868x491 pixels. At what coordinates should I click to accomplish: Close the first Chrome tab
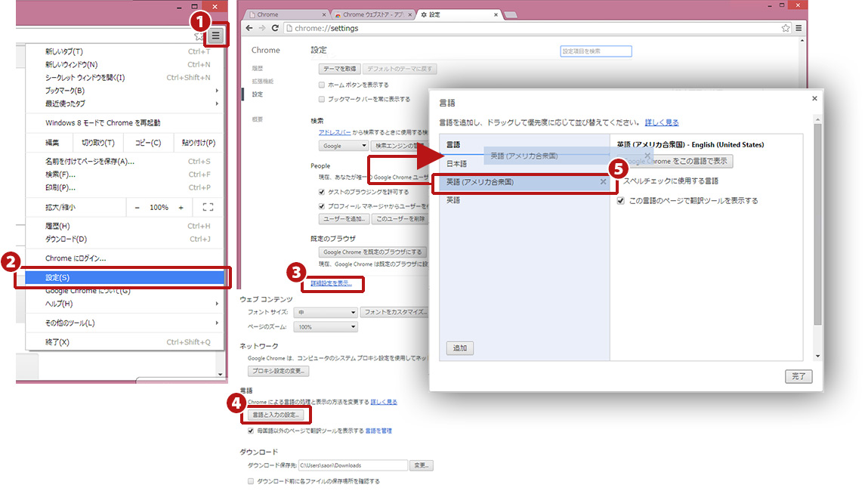[324, 14]
